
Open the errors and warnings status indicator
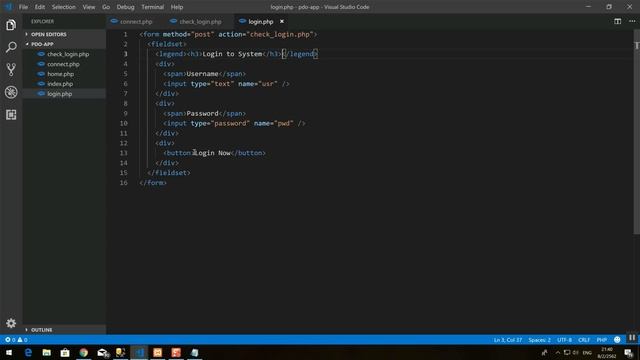coord(16,340)
